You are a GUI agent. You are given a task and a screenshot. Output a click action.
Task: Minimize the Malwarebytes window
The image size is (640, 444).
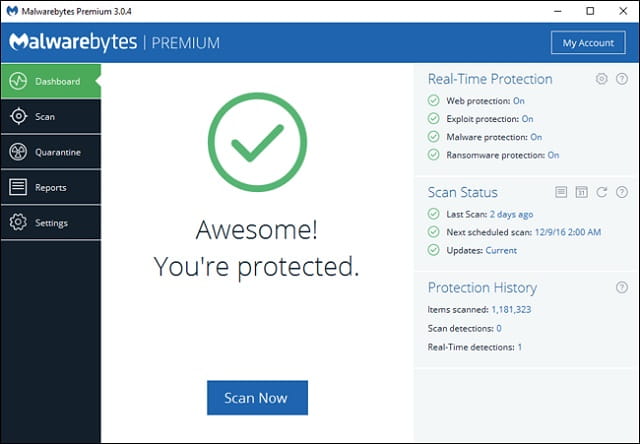[557, 11]
